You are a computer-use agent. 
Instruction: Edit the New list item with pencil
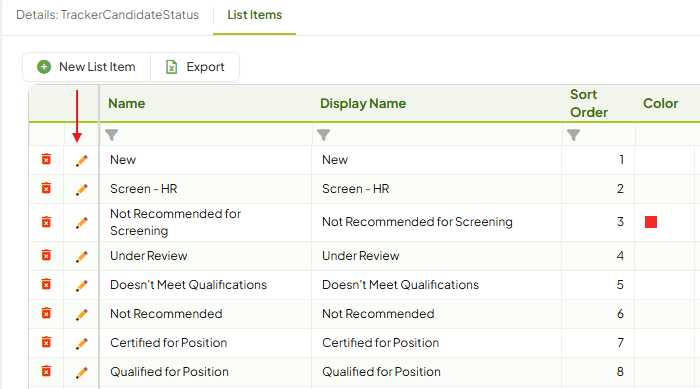pos(81,161)
